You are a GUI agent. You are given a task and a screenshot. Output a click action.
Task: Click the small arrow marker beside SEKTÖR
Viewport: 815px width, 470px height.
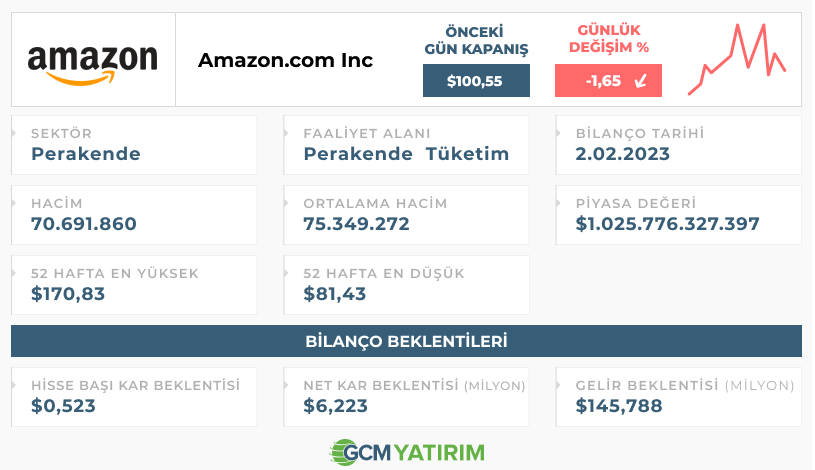point(14,133)
